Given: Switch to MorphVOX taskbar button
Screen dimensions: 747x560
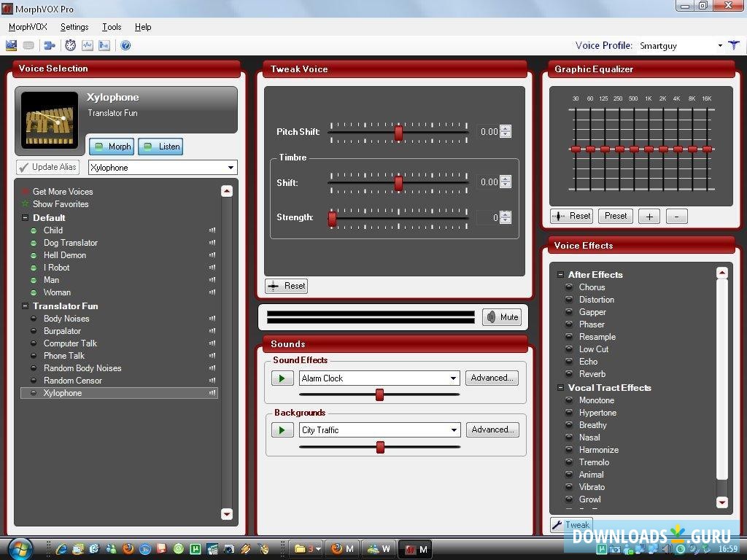Looking at the screenshot, I should [415, 549].
